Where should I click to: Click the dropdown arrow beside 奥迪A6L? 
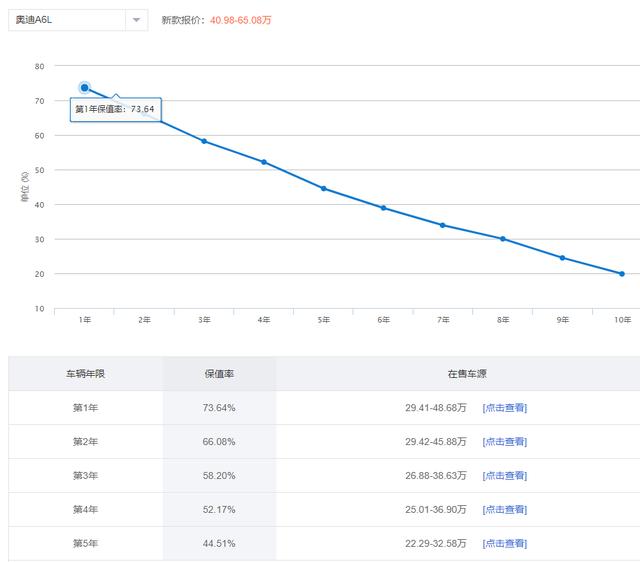136,20
